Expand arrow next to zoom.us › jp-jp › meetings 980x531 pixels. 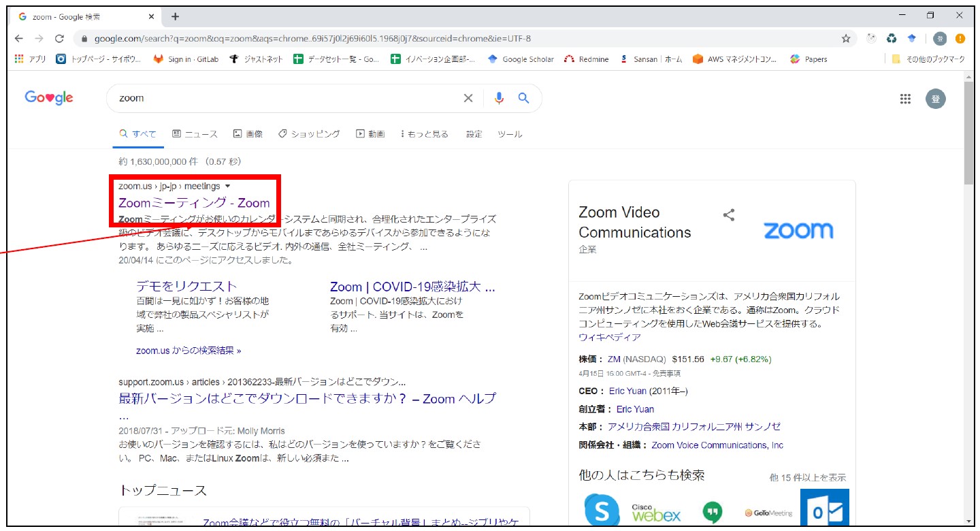[227, 187]
